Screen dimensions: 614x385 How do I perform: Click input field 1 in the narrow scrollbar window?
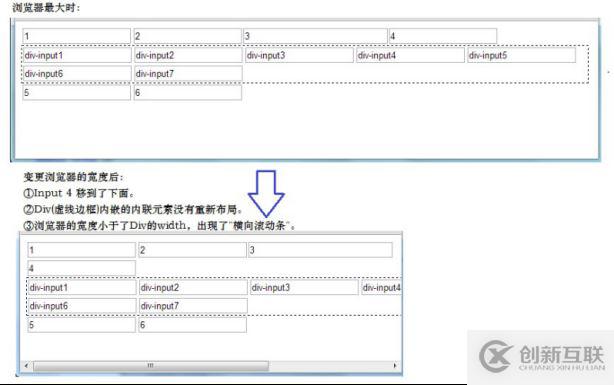click(81, 250)
